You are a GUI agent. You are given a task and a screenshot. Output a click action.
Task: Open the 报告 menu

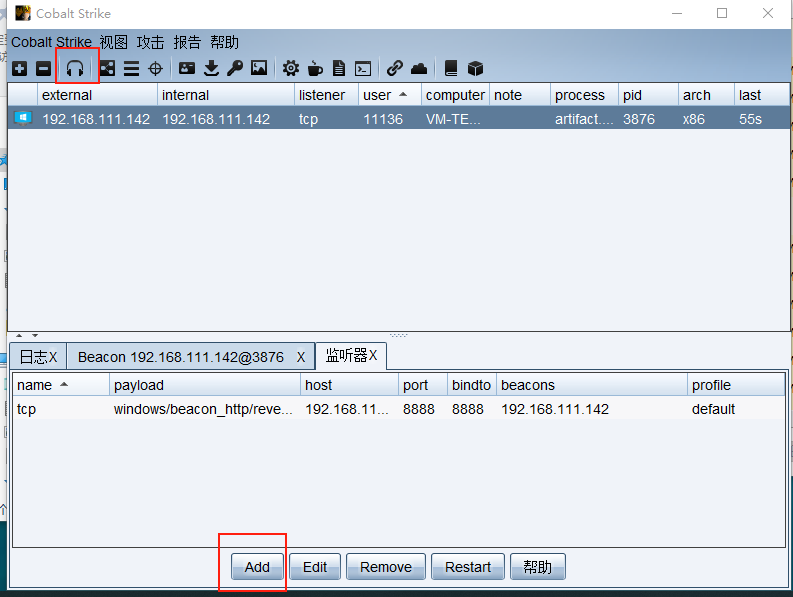[187, 42]
